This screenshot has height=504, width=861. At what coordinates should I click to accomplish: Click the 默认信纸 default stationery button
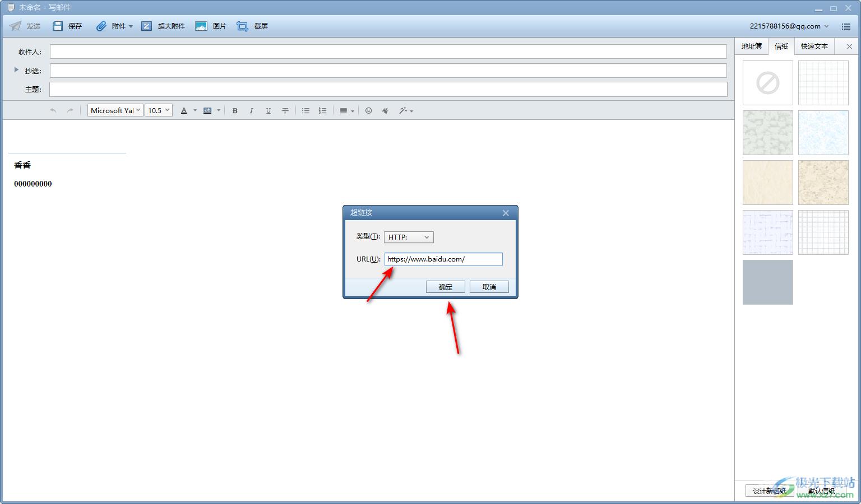(822, 491)
